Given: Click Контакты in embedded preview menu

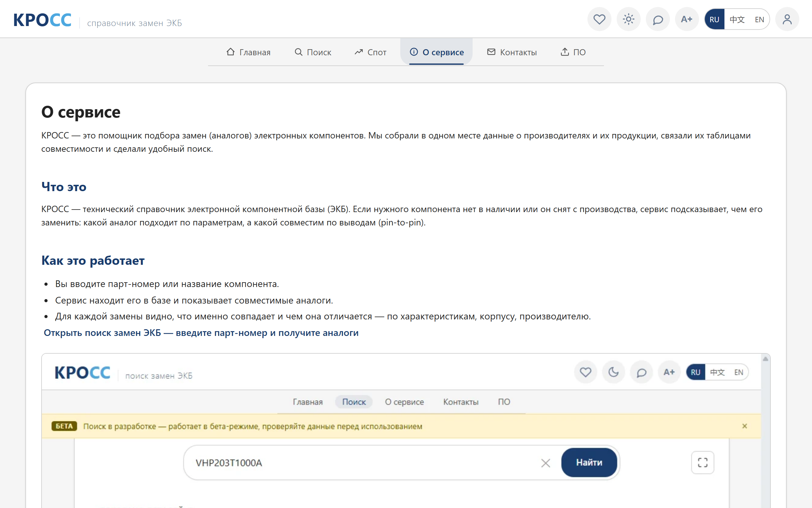Looking at the screenshot, I should (461, 402).
